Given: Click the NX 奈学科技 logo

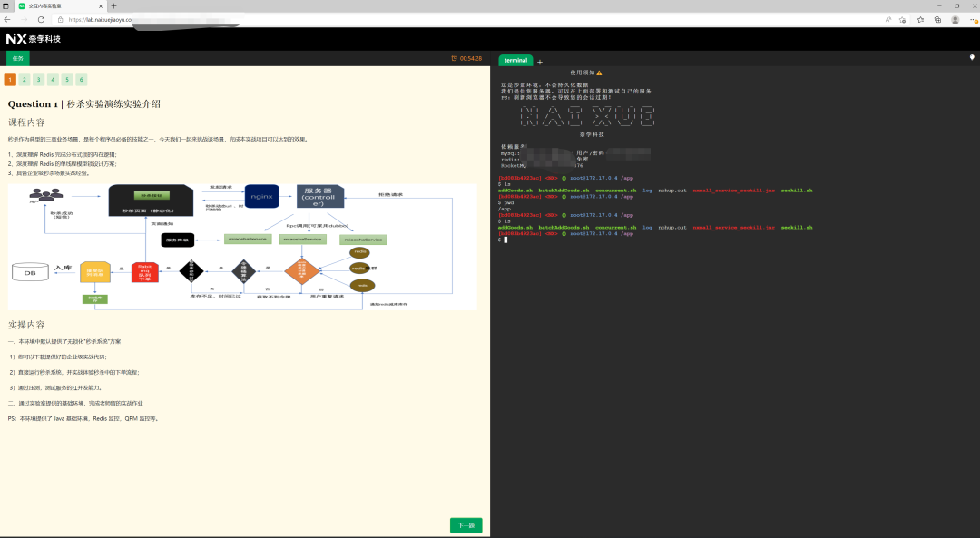Looking at the screenshot, I should tap(34, 38).
